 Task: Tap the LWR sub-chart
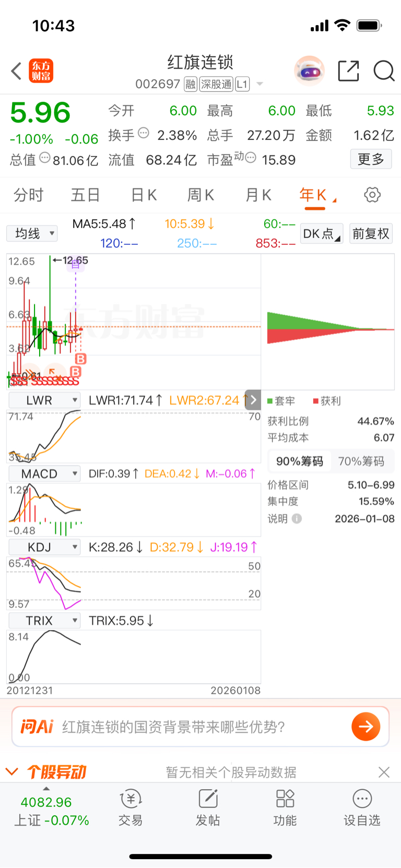coord(134,436)
